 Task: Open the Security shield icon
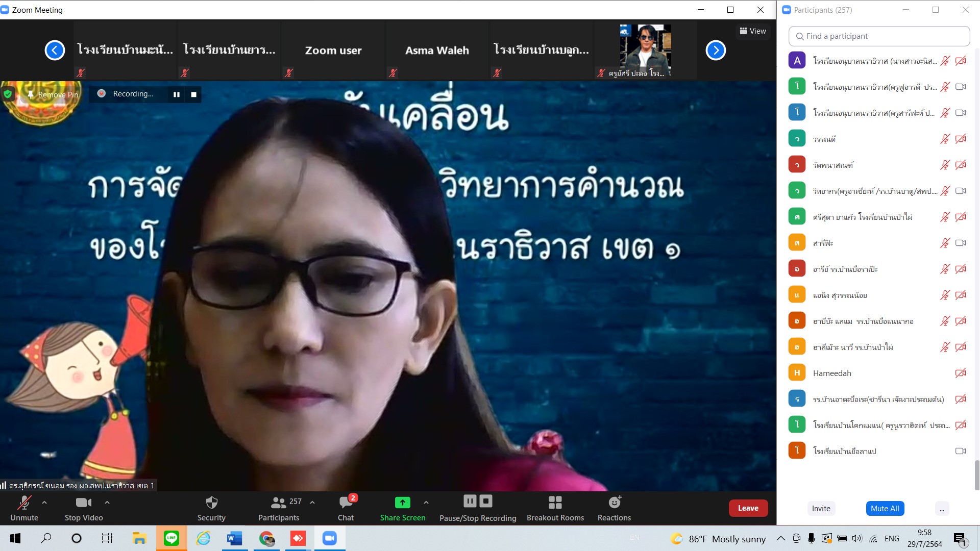coord(211,503)
